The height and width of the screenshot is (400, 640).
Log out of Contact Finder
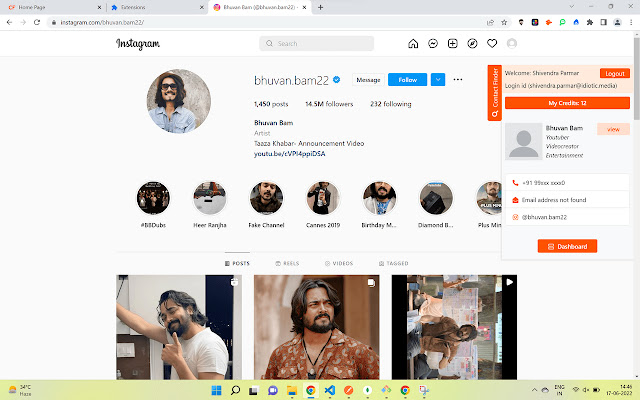[615, 73]
